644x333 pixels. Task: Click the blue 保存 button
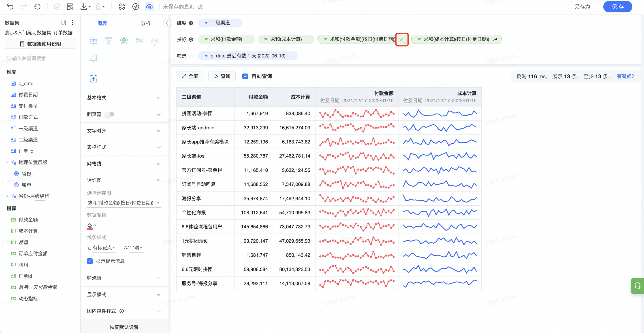(x=618, y=7)
